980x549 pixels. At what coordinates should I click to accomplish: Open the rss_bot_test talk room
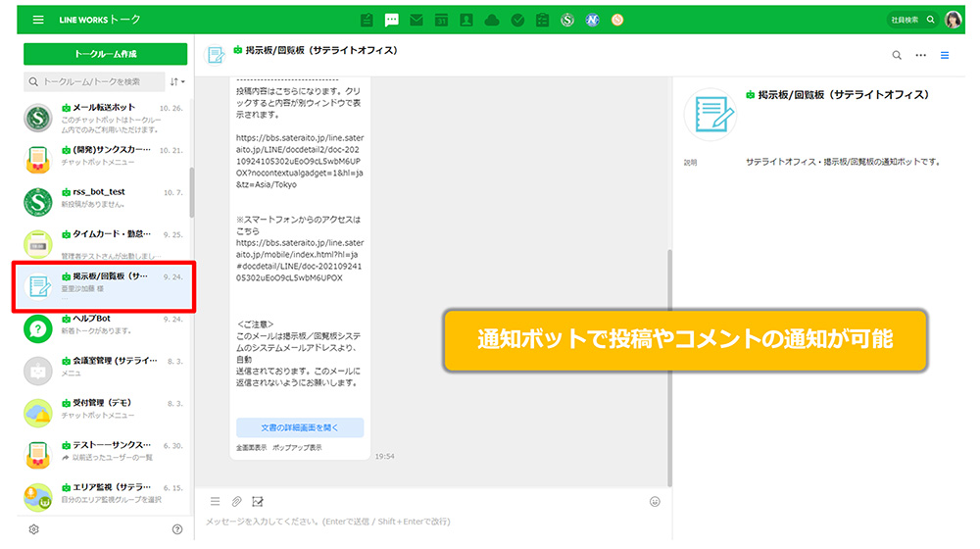tap(104, 201)
